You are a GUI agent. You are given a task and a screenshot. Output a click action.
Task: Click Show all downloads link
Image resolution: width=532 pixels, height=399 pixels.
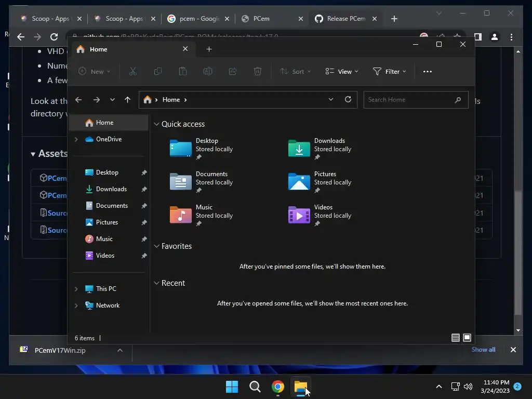[x=483, y=350]
